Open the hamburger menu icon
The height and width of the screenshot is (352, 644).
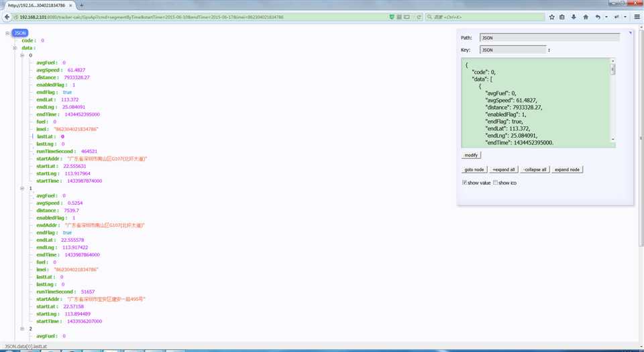pos(637,17)
